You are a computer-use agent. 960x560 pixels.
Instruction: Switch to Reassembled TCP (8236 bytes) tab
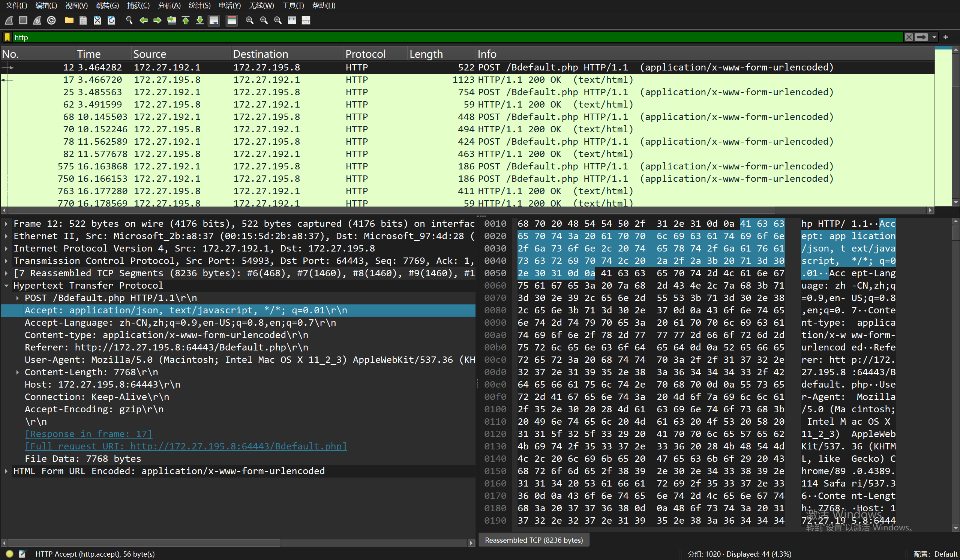[x=533, y=540]
